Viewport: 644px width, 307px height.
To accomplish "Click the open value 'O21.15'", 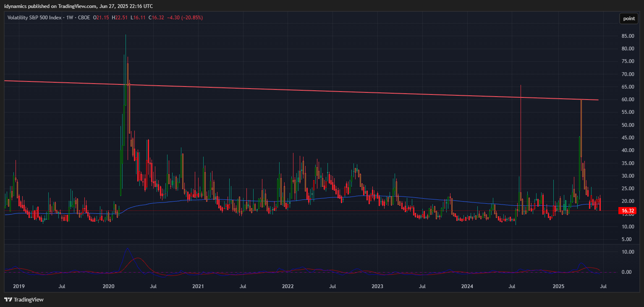I will click(x=101, y=18).
